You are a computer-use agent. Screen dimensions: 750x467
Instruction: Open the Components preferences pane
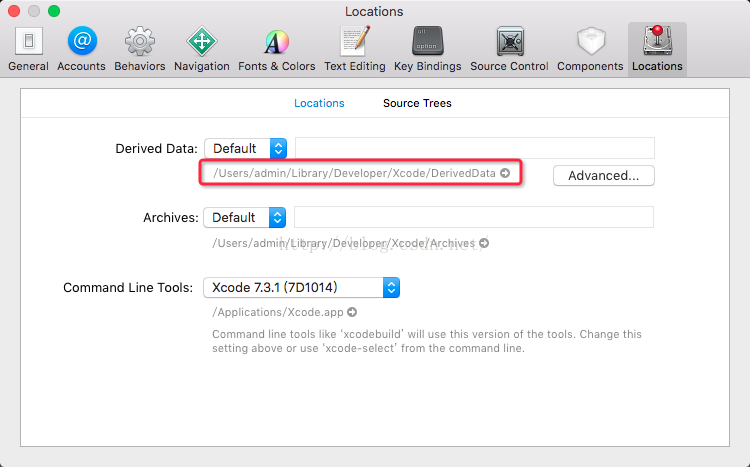tap(590, 49)
